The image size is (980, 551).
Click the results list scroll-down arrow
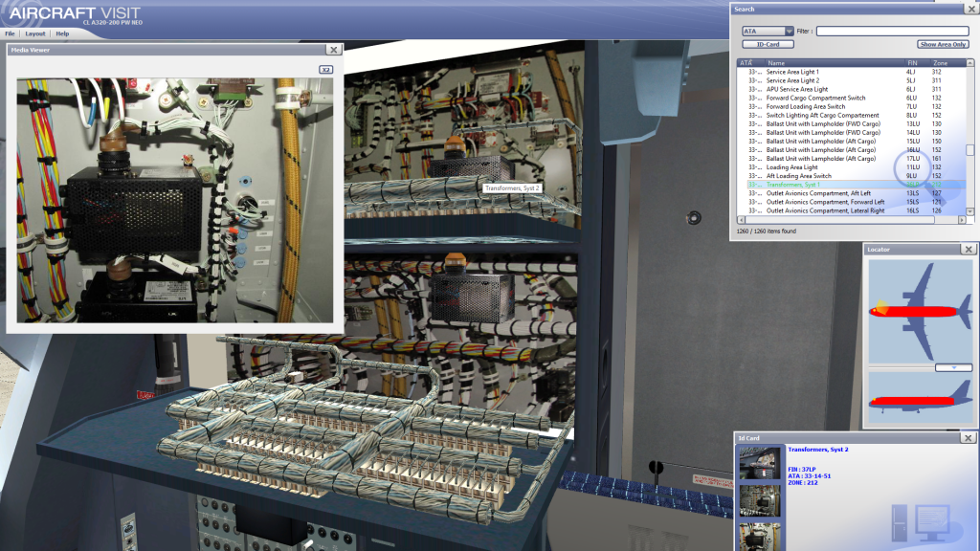point(970,211)
